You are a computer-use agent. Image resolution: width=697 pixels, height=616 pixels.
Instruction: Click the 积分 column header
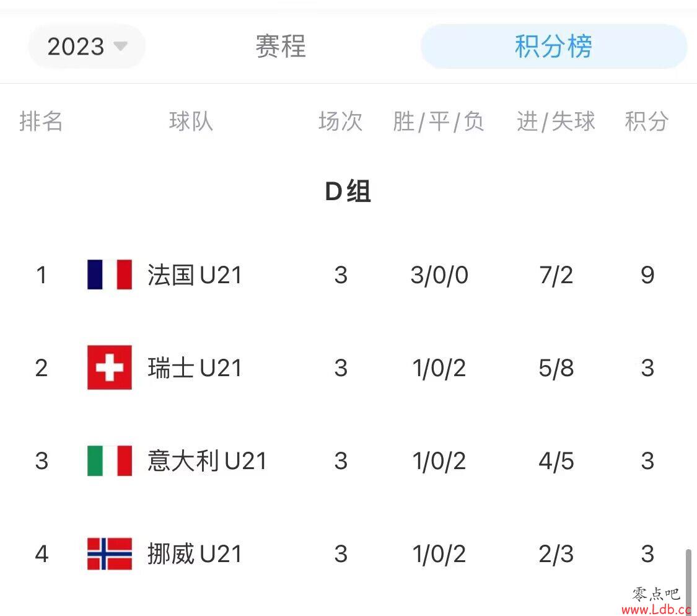(x=647, y=121)
